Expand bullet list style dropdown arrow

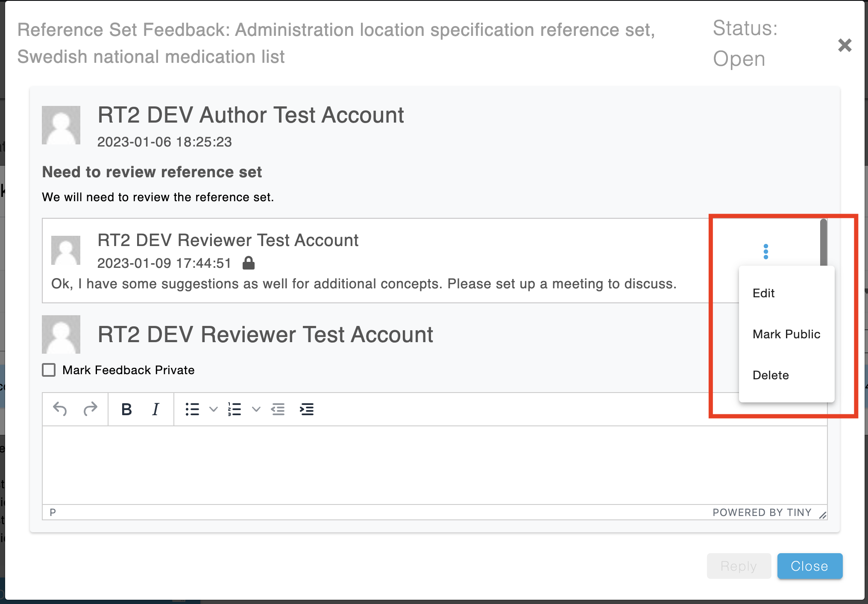pos(214,409)
